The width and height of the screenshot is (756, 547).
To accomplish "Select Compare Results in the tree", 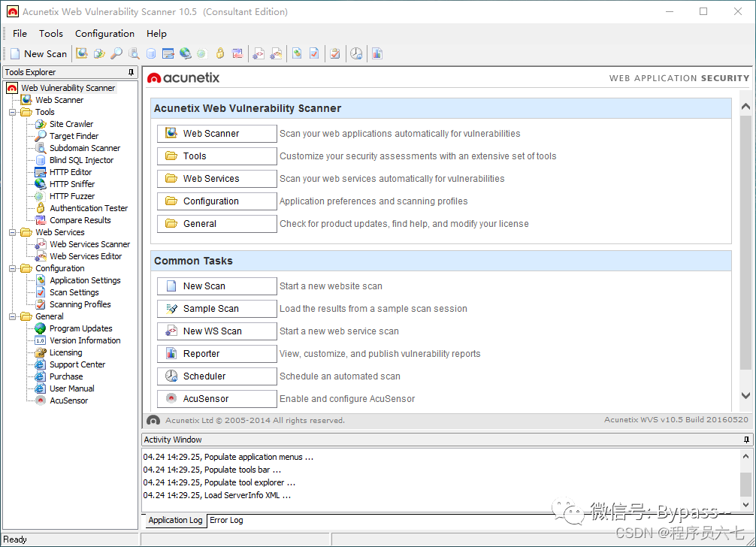I will click(x=80, y=220).
